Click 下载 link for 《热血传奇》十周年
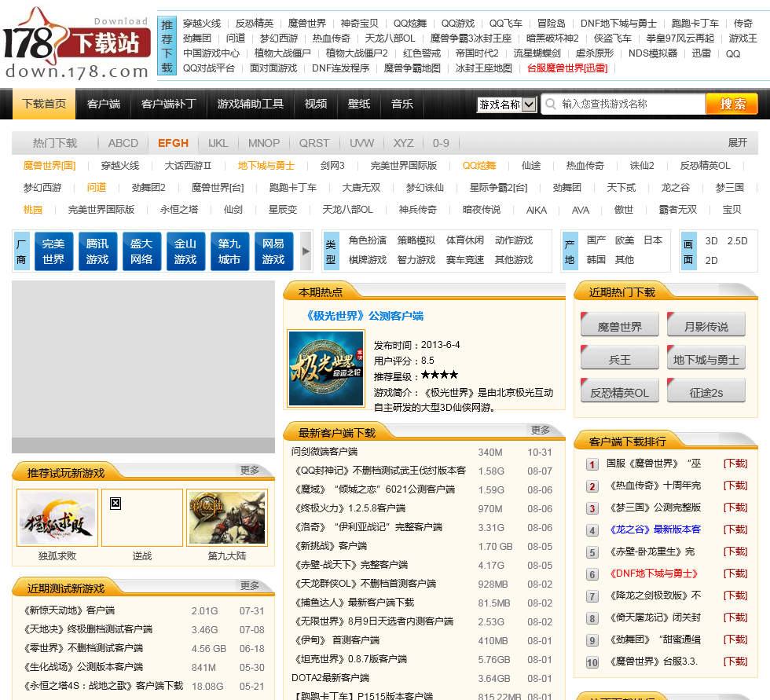The image size is (770, 700). [735, 486]
